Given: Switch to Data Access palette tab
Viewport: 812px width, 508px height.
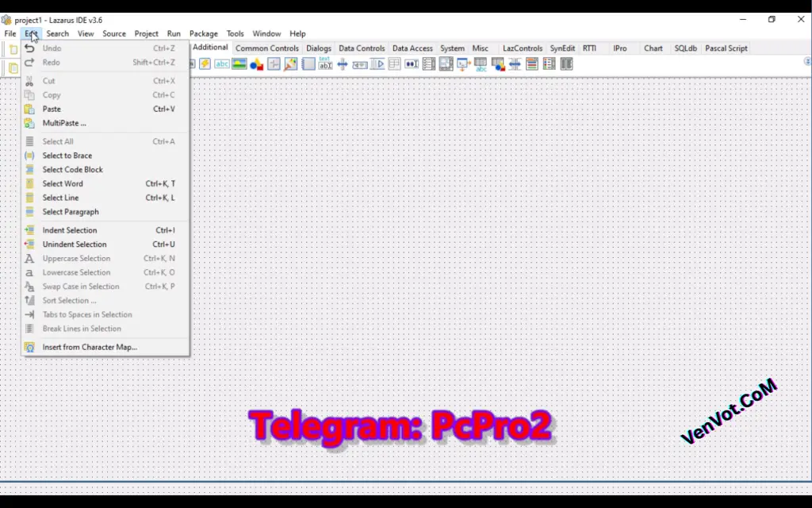Looking at the screenshot, I should tap(412, 48).
